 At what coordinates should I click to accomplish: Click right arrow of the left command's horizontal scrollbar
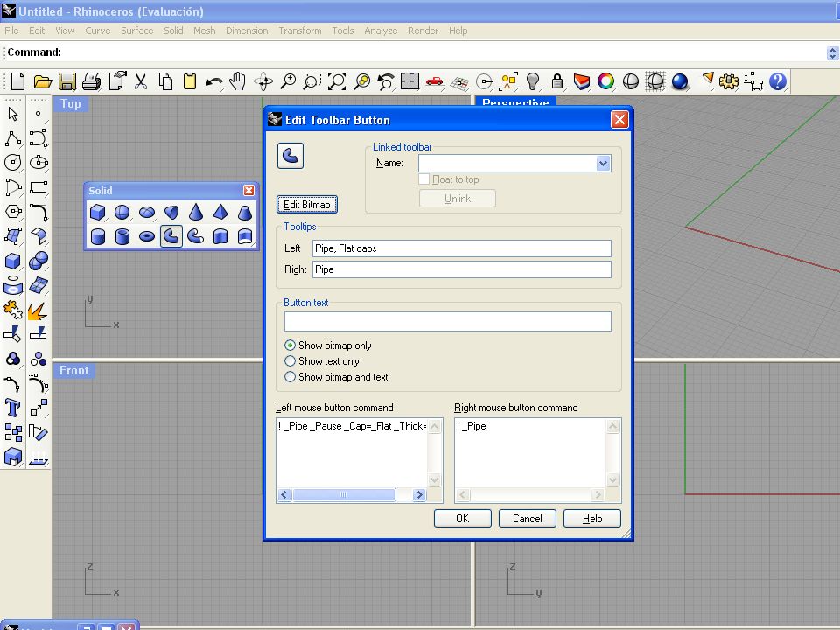click(x=419, y=495)
